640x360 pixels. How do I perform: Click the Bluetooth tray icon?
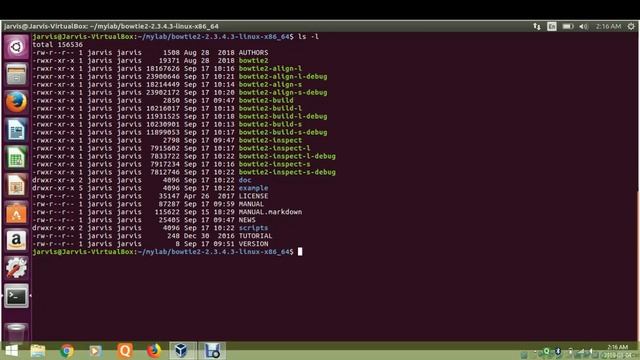558,351
